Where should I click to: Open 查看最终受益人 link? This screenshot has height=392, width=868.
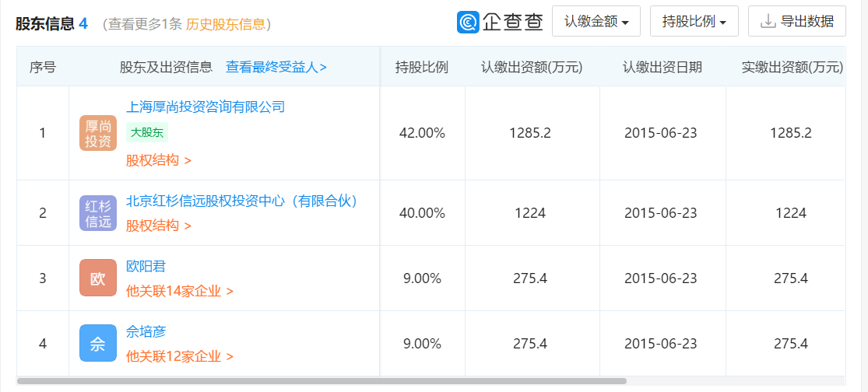click(276, 68)
